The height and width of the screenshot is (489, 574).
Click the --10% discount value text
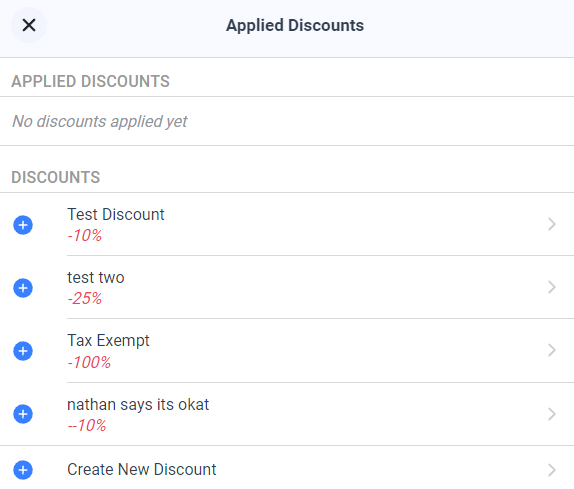click(87, 425)
